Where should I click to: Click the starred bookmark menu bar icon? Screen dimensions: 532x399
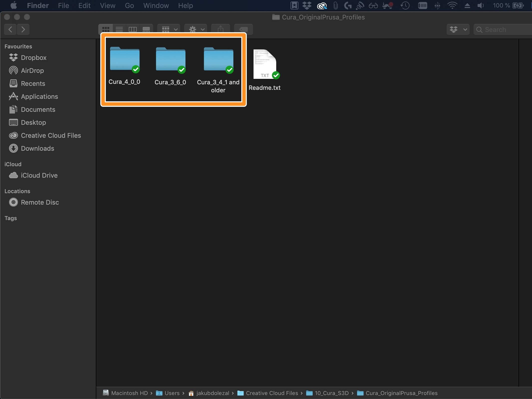(294, 5)
